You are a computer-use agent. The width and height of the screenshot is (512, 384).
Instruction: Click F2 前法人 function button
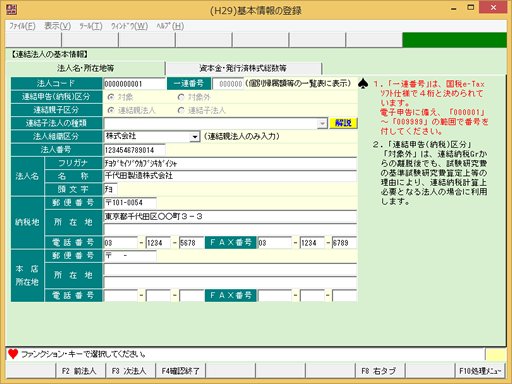pos(80,371)
